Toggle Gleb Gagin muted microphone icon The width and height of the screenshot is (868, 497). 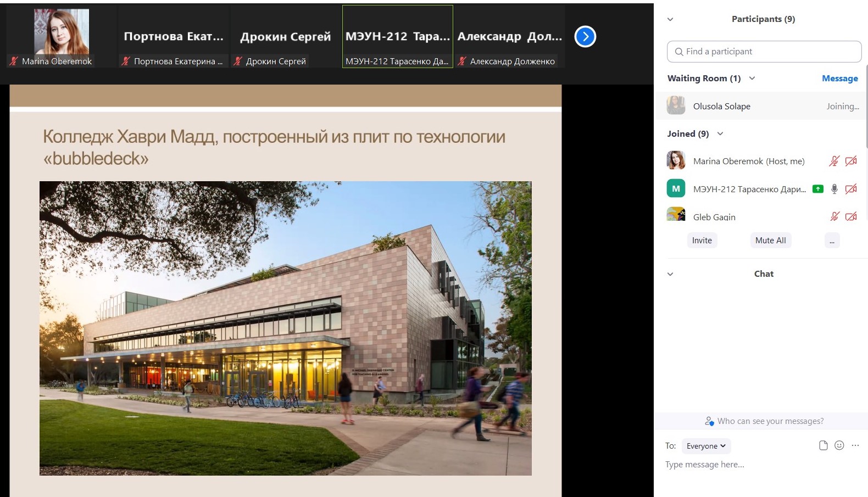tap(834, 216)
